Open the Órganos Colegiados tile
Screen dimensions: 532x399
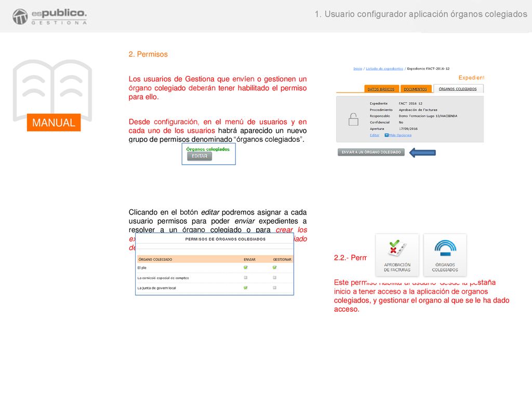coord(445,255)
